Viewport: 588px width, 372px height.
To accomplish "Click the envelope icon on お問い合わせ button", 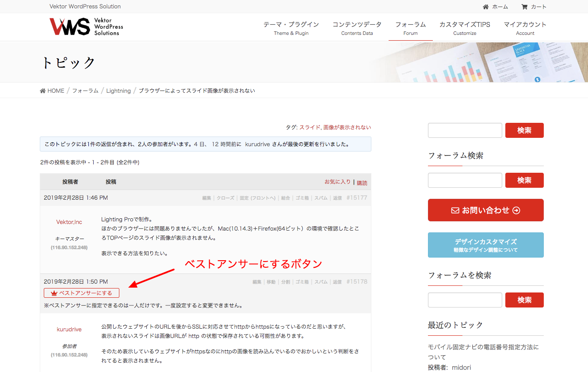I will [454, 210].
